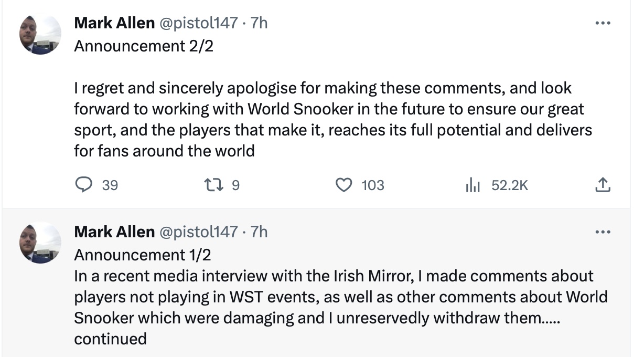
Task: Share the Announcement 2/2 tweet
Action: pyautogui.click(x=603, y=185)
